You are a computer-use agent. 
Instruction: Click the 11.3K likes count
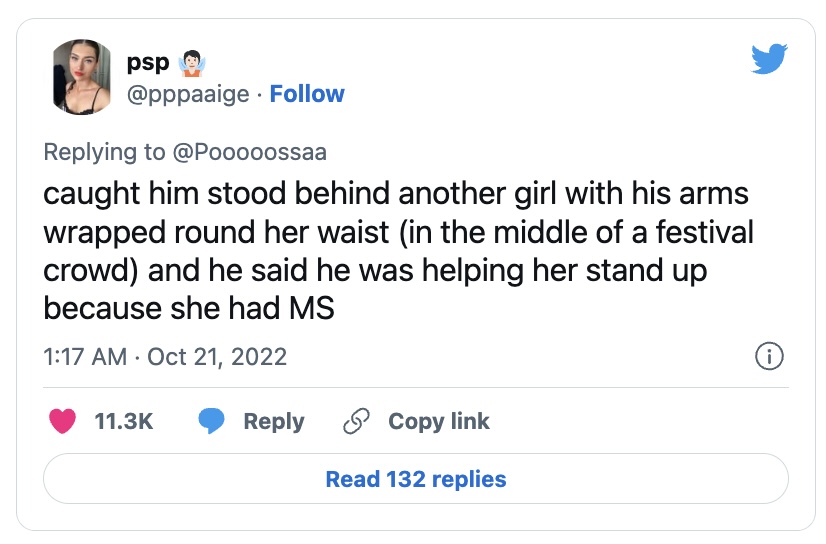point(123,421)
